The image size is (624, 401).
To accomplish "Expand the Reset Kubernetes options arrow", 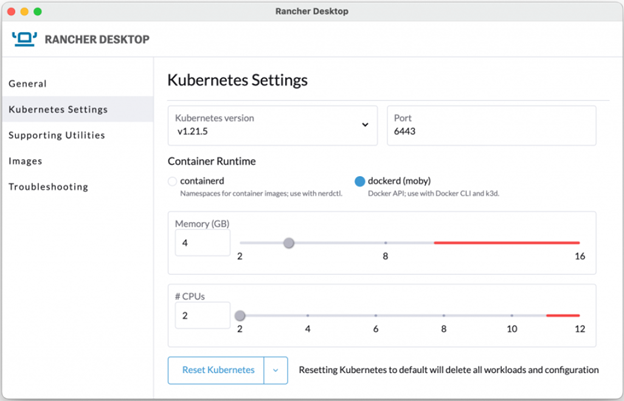I will click(275, 370).
